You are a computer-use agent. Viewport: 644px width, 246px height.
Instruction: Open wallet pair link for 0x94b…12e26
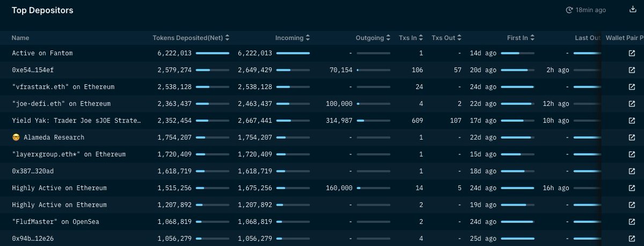click(x=632, y=238)
